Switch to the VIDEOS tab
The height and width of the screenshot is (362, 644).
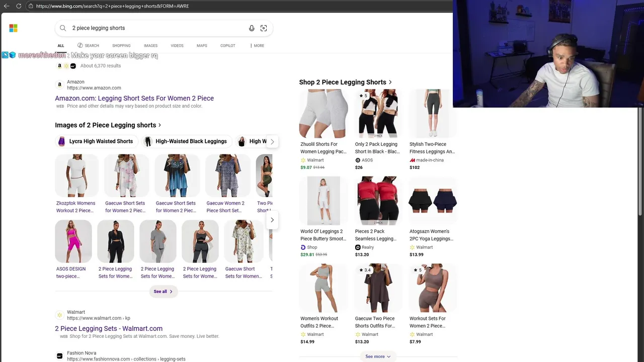point(177,46)
